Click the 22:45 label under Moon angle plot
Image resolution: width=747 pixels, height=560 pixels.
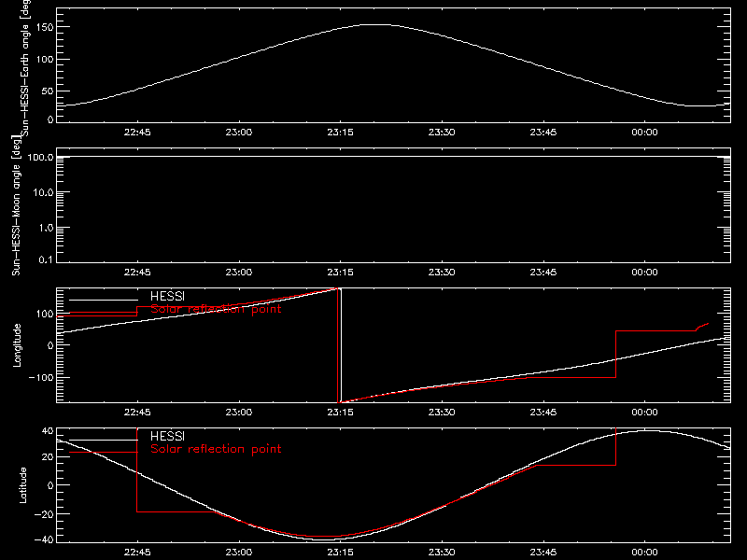click(137, 273)
